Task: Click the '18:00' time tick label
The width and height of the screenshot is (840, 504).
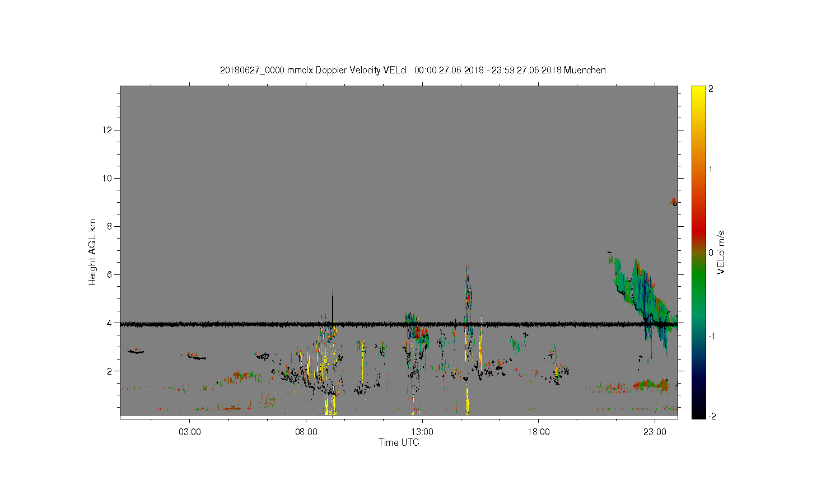Action: [538, 432]
